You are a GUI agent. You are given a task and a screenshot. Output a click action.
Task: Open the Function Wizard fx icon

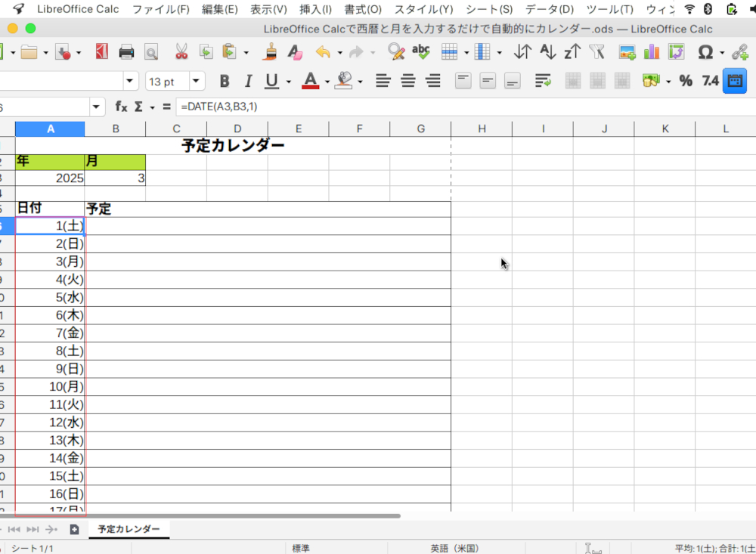point(121,107)
